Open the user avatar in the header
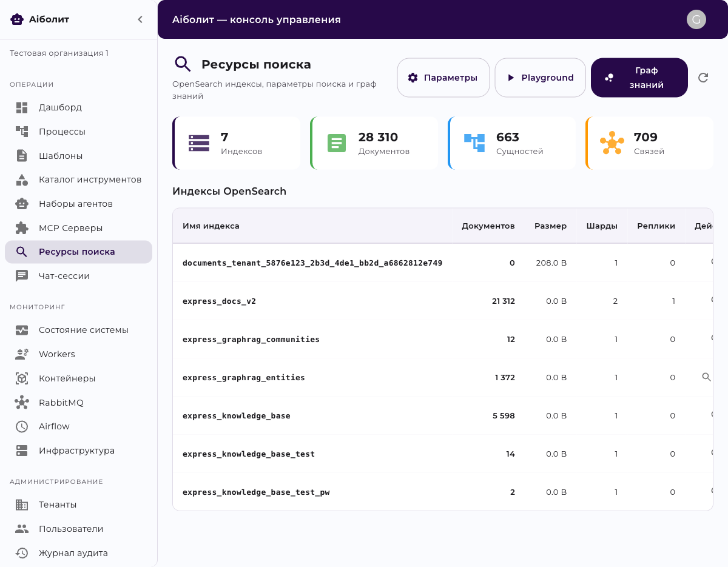The image size is (728, 567). (x=696, y=19)
